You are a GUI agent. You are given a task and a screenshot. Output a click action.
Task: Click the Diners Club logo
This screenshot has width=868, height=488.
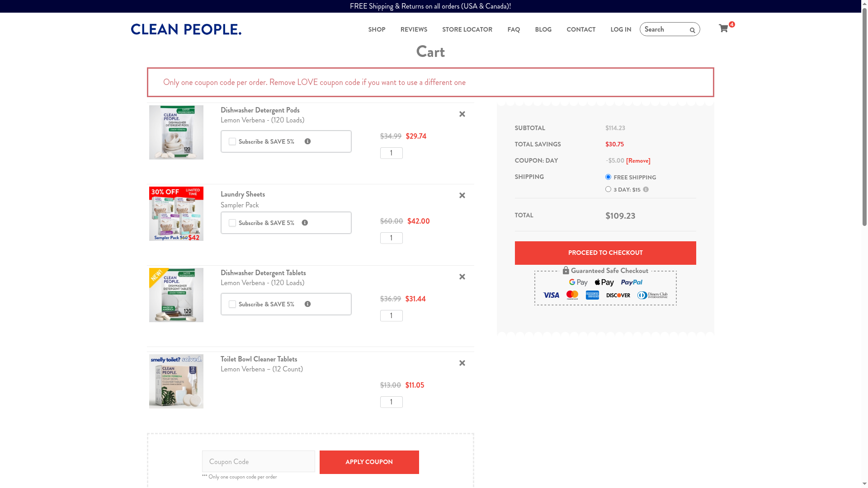(x=652, y=295)
